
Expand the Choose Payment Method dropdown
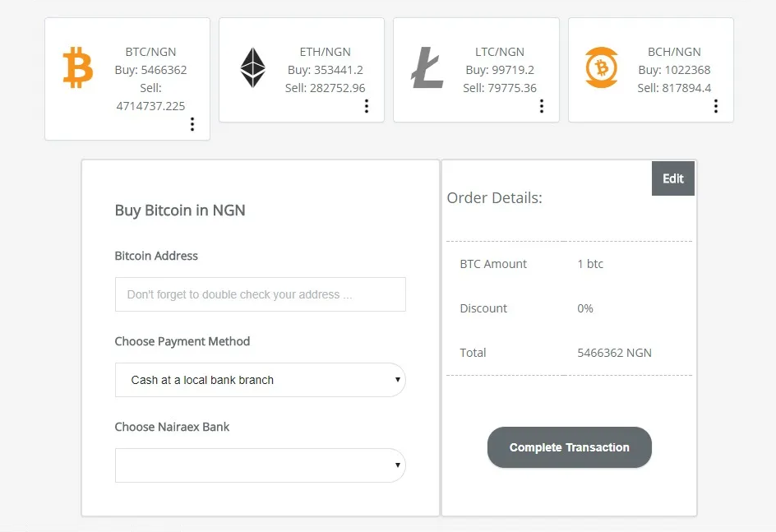coord(261,380)
